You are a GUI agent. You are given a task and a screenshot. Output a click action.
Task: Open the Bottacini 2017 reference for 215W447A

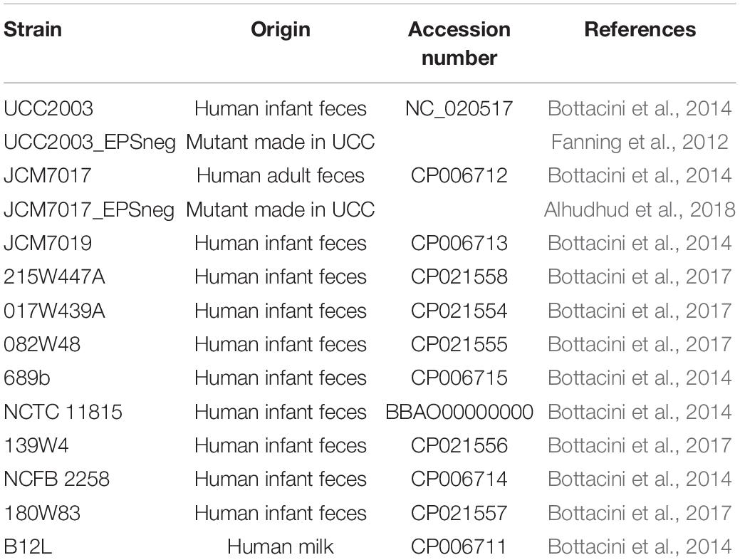click(x=640, y=276)
